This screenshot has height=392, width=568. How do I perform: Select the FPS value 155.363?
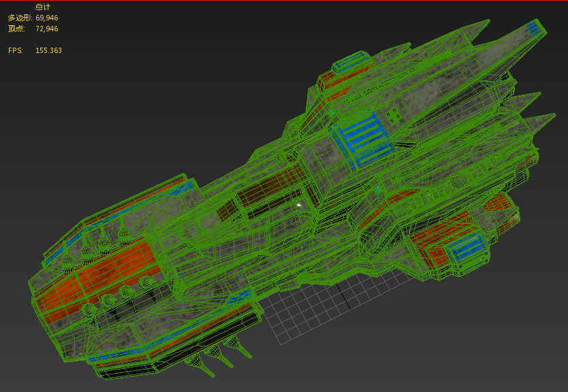[x=48, y=50]
